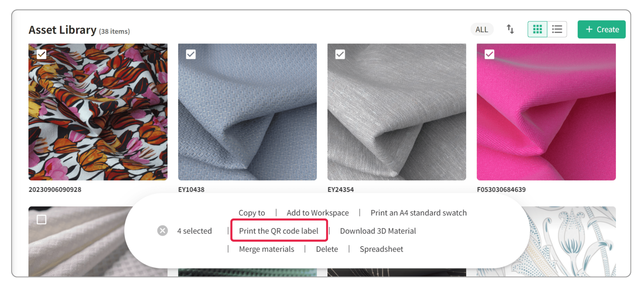Choose Print an A4 standard swatch
644x294 pixels.
coord(418,213)
